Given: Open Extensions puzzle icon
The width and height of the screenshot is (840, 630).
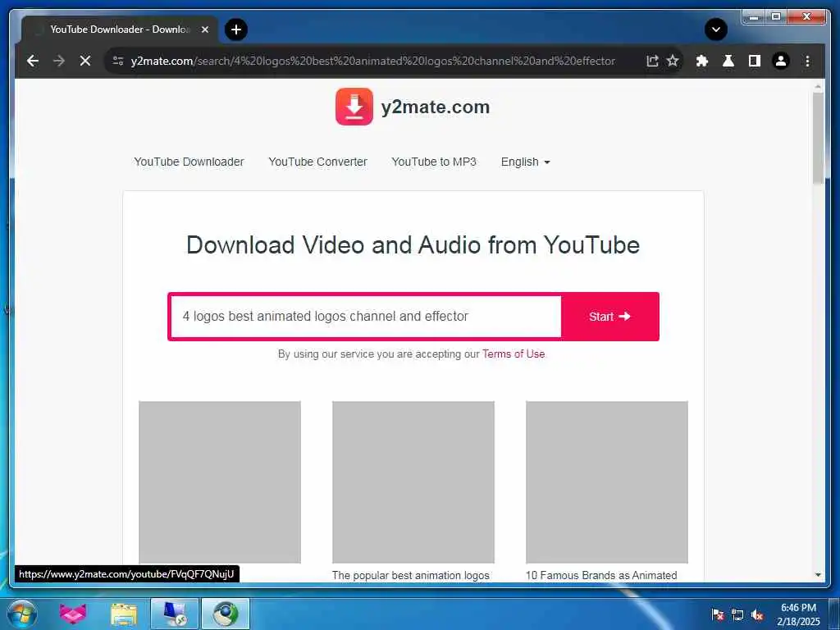Looking at the screenshot, I should pyautogui.click(x=702, y=61).
